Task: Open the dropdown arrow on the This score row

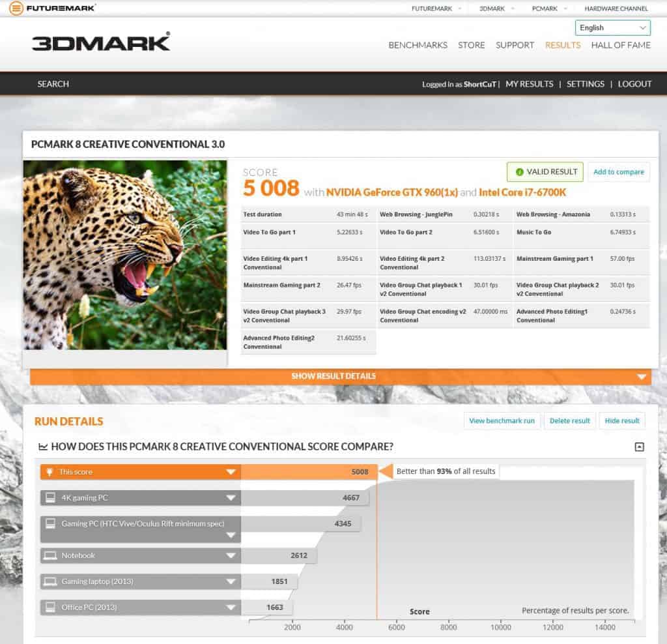Action: click(231, 471)
